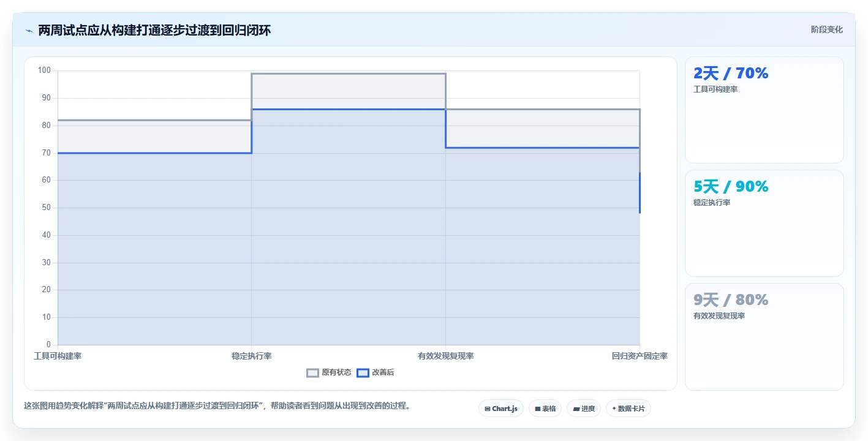Viewport: 868px width, 441px height.
Task: Click the 工具可构建率 caption in first card
Action: click(715, 89)
